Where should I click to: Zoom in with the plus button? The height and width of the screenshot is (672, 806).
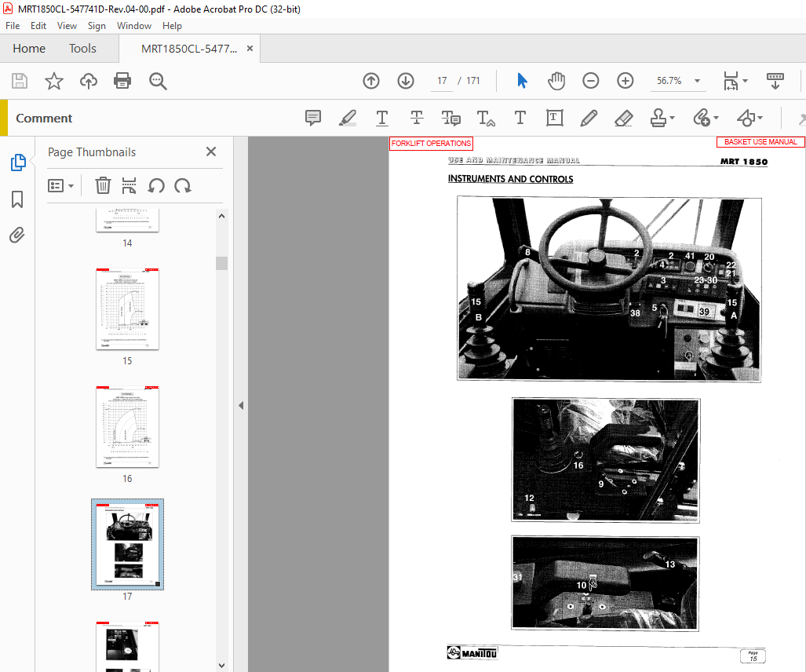click(x=625, y=81)
